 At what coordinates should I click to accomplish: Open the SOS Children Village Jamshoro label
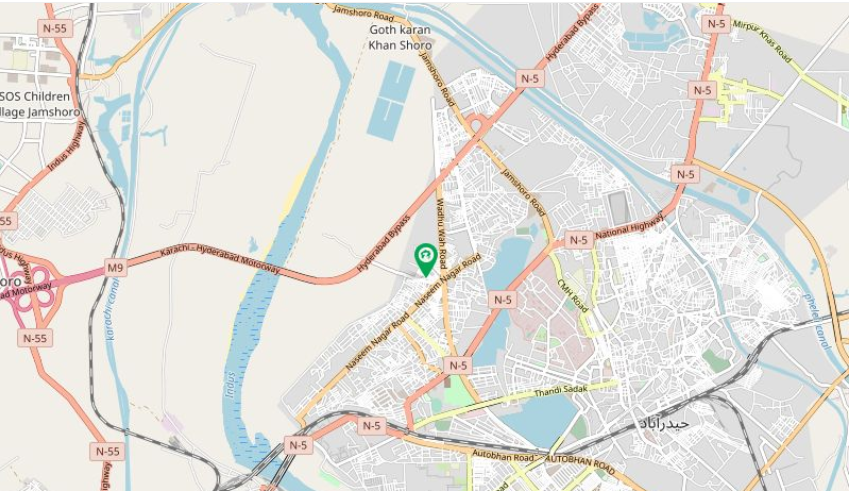coord(39,104)
